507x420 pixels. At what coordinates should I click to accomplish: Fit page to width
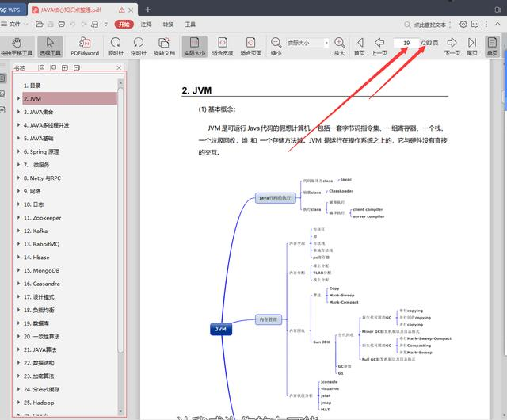tap(223, 46)
